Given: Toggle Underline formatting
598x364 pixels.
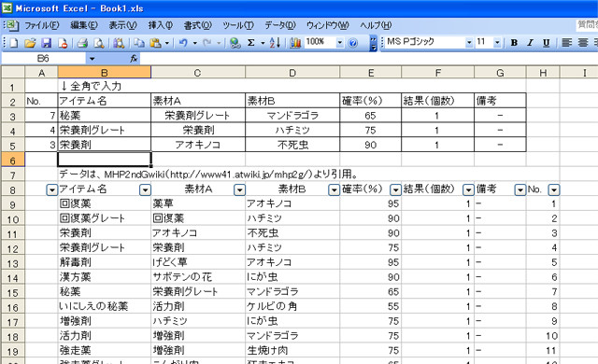Looking at the screenshot, I should pos(546,43).
